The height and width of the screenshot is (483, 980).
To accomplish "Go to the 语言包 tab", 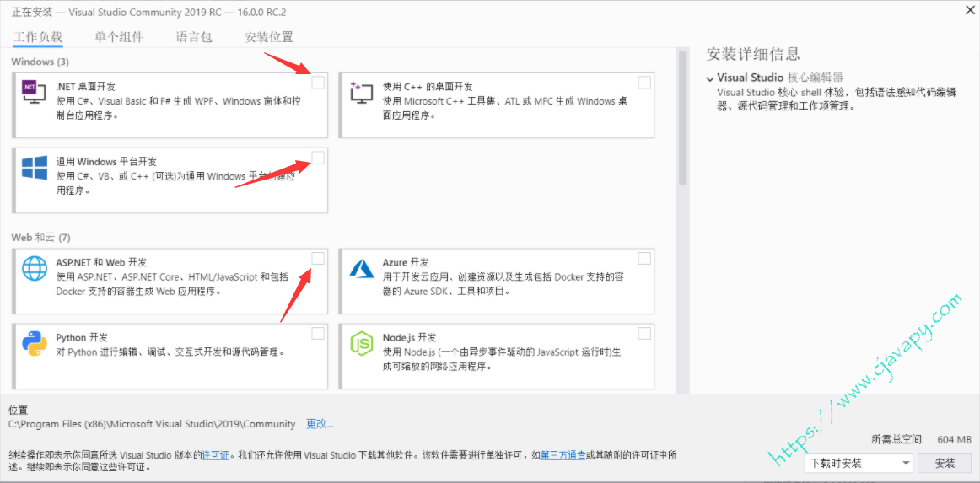I will (x=194, y=37).
